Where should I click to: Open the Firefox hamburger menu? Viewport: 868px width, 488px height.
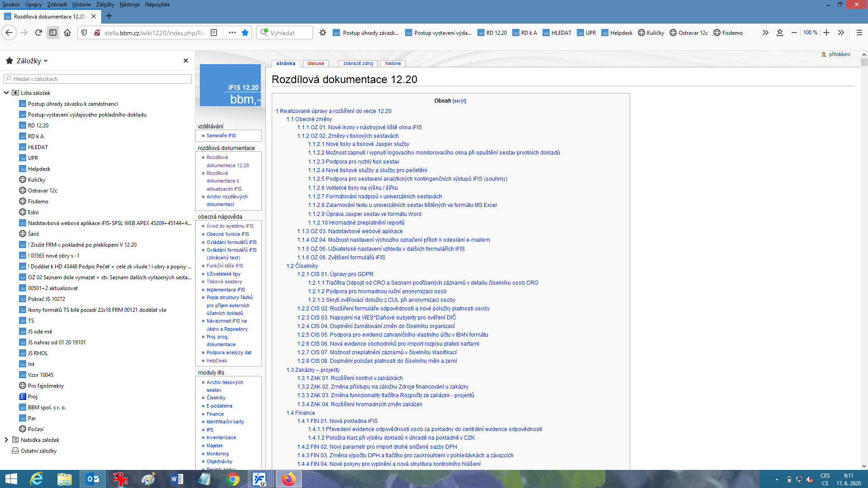tap(859, 33)
